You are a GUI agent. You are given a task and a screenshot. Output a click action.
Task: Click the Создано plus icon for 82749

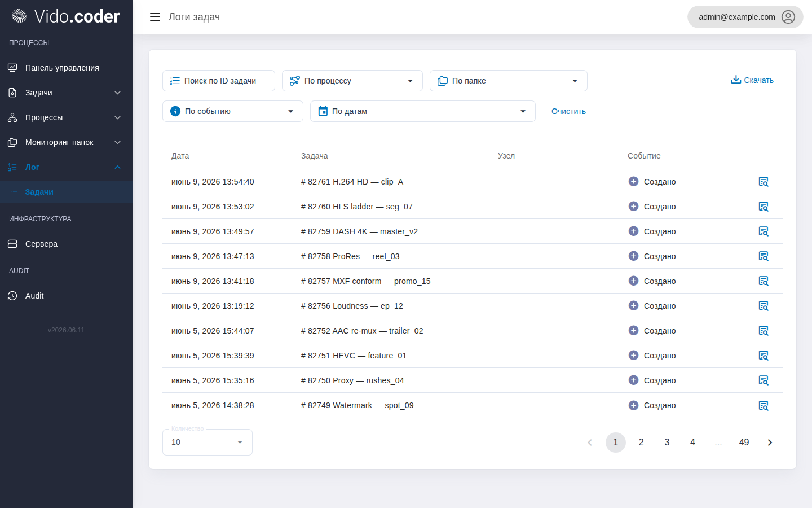[633, 405]
